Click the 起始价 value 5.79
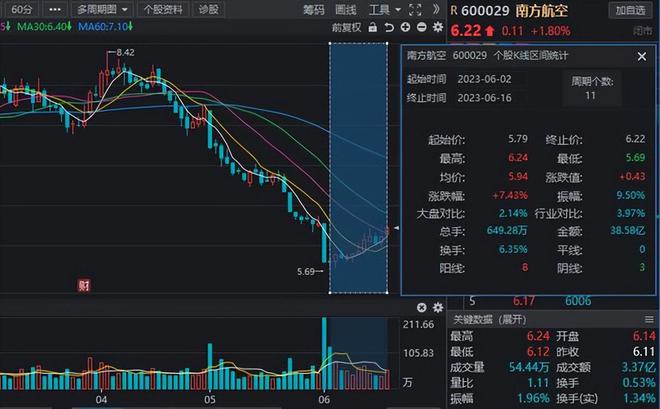Image resolution: width=660 pixels, height=409 pixels. (518, 139)
